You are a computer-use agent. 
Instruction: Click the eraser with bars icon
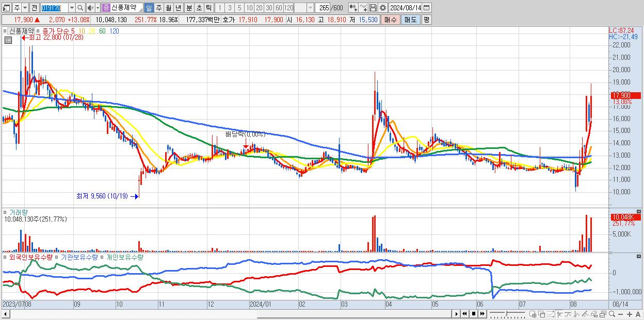594,314
